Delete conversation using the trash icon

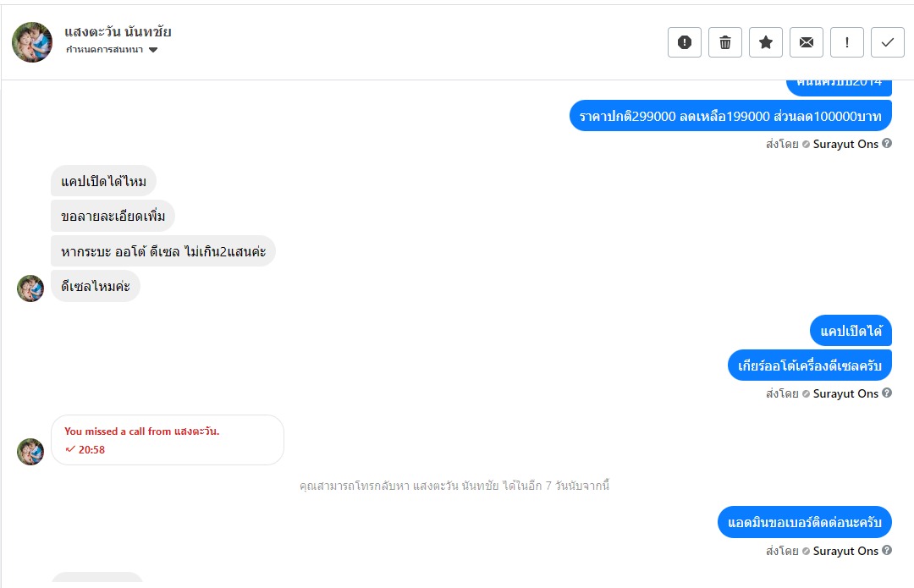pos(725,42)
